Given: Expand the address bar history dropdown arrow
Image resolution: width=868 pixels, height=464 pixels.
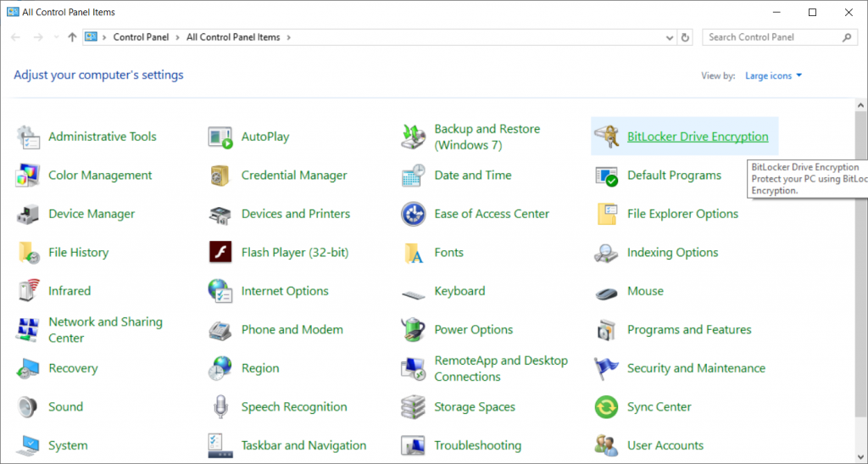Looking at the screenshot, I should 670,37.
